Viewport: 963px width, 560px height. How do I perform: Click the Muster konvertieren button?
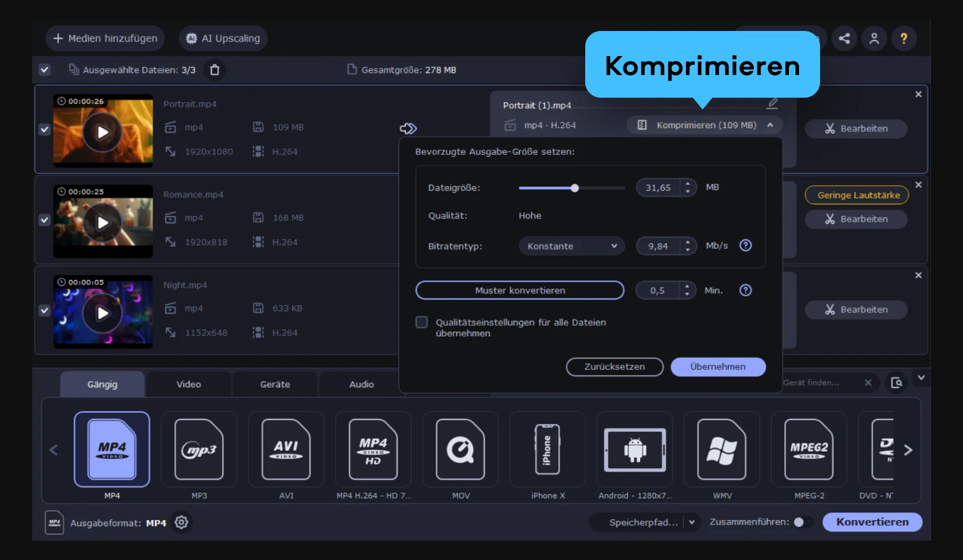520,290
